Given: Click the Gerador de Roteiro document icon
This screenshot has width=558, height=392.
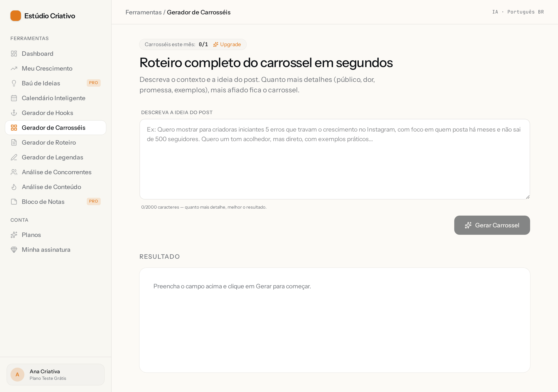Looking at the screenshot, I should pos(14,143).
